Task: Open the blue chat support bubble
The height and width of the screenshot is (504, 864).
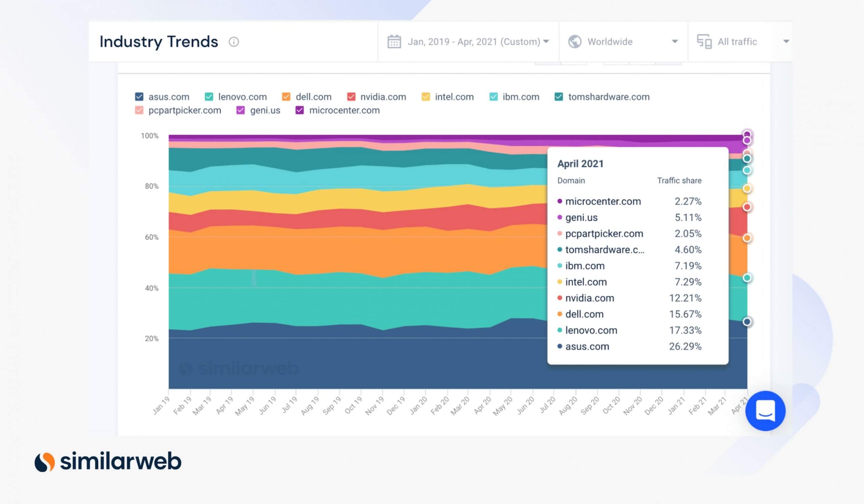Action: [x=765, y=411]
